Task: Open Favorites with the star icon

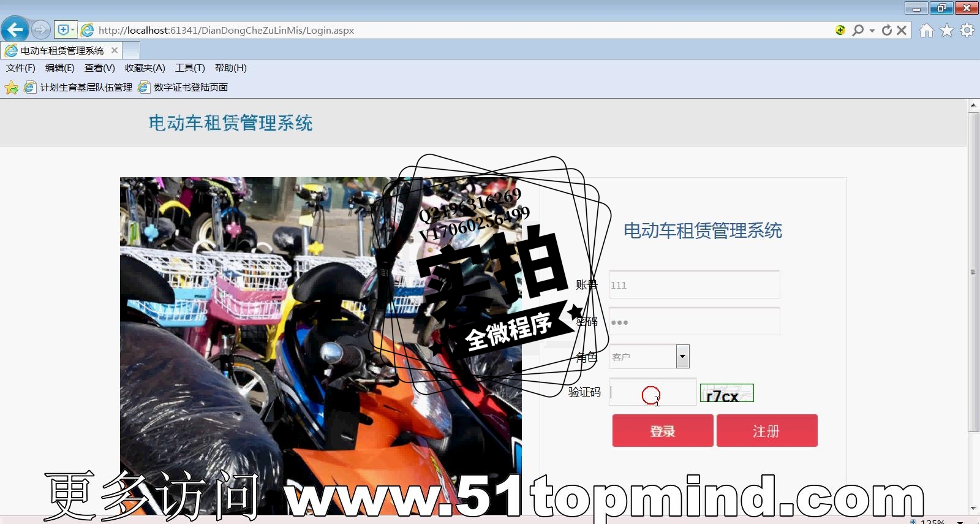Action: (x=947, y=30)
